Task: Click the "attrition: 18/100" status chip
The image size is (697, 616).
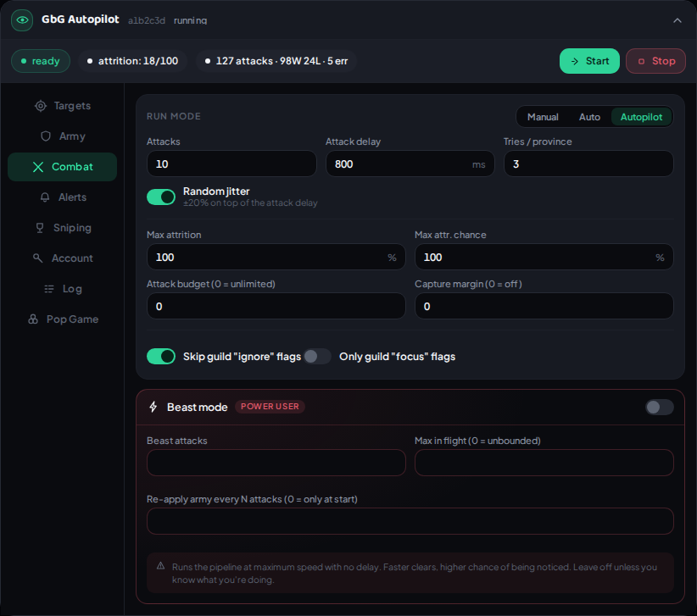Action: tap(132, 61)
